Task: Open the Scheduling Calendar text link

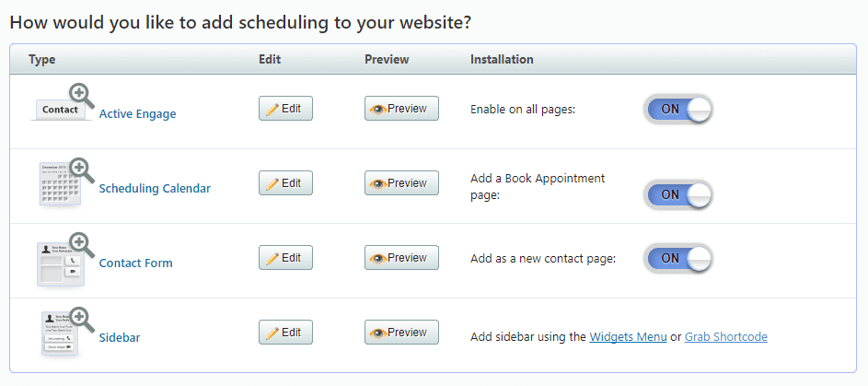Action: [155, 189]
